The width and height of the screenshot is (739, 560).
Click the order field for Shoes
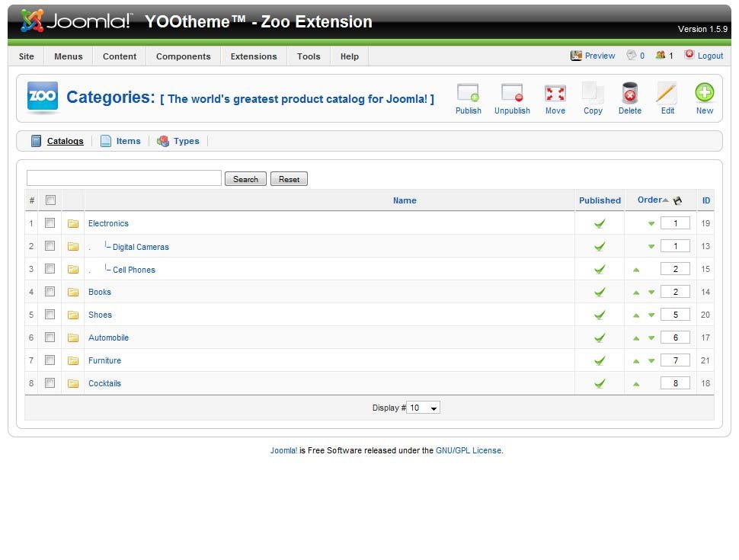pos(675,315)
